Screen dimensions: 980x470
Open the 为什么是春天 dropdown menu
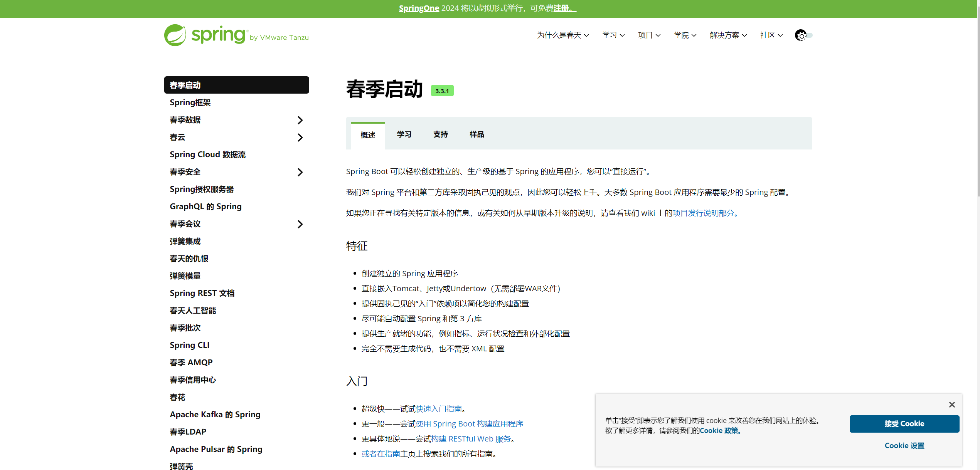[562, 35]
